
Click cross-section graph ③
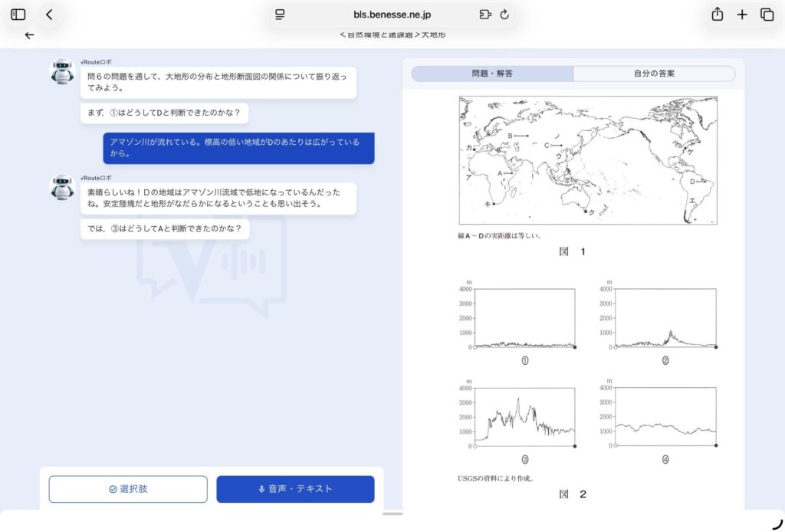point(524,417)
